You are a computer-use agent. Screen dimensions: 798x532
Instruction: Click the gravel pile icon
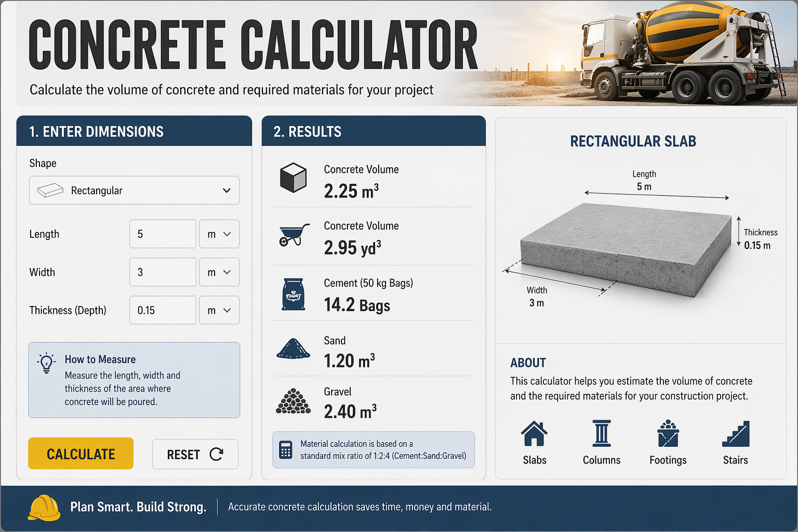click(x=294, y=401)
